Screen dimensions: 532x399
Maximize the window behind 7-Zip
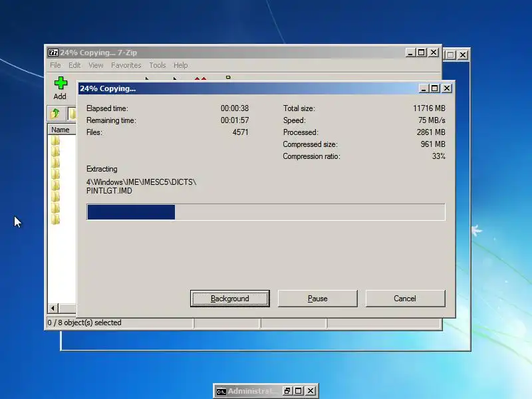(x=451, y=55)
